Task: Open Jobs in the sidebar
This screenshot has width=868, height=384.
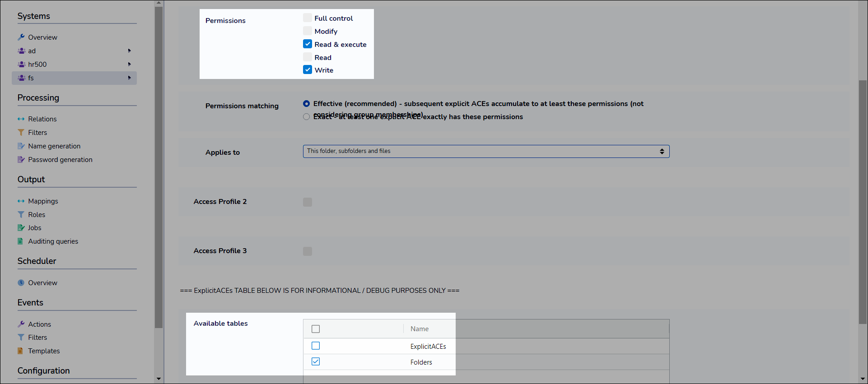Action: pos(35,227)
